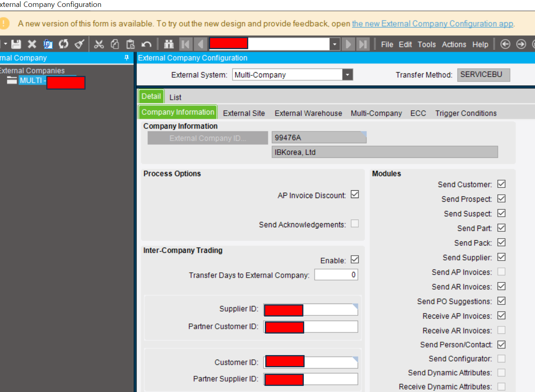The image size is (535, 392).
Task: Toggle Inter-Company Trading Enable checkbox
Action: (x=355, y=259)
